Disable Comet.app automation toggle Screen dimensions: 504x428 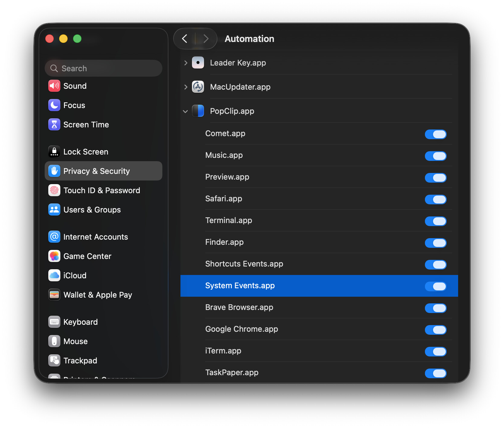tap(435, 134)
